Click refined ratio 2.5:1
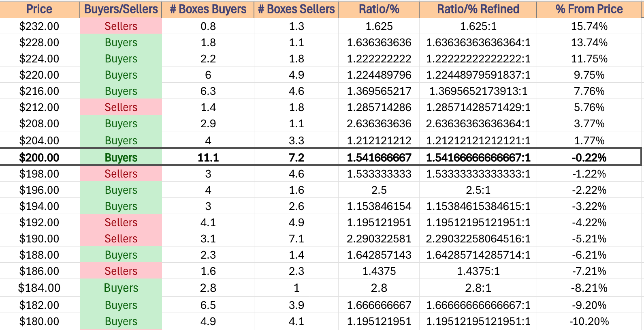The width and height of the screenshot is (644, 330). point(478,190)
